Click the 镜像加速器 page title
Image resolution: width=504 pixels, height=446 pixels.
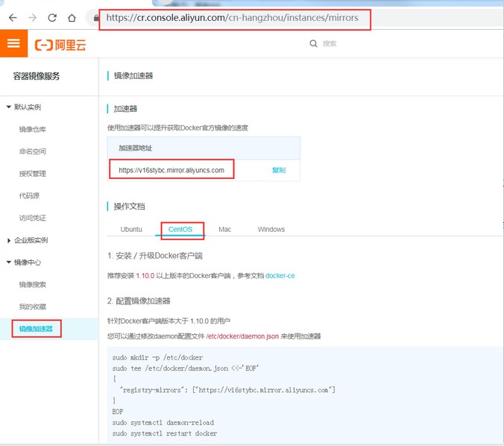(x=133, y=76)
